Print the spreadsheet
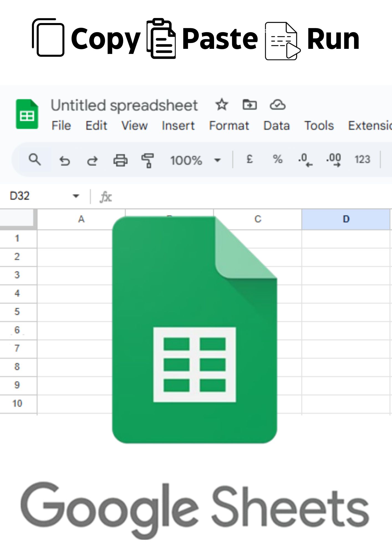The image size is (392, 555). pyautogui.click(x=120, y=160)
